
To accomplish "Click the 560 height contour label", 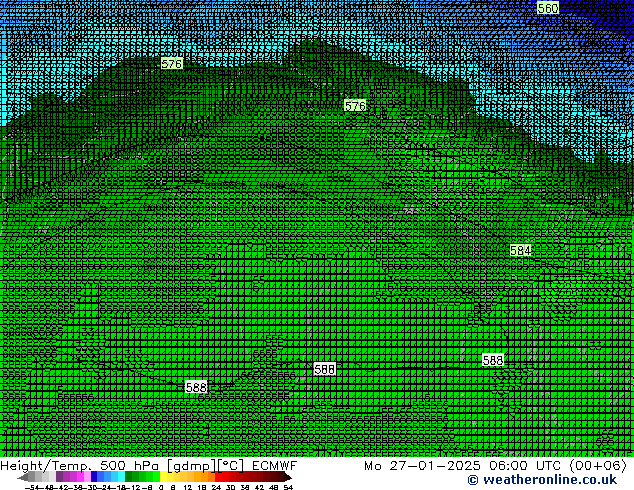I will pyautogui.click(x=547, y=8).
